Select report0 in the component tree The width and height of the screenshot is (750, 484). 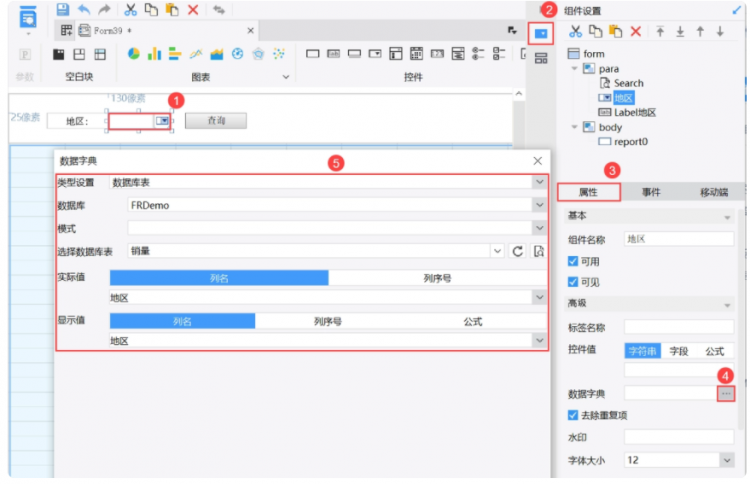[630, 142]
